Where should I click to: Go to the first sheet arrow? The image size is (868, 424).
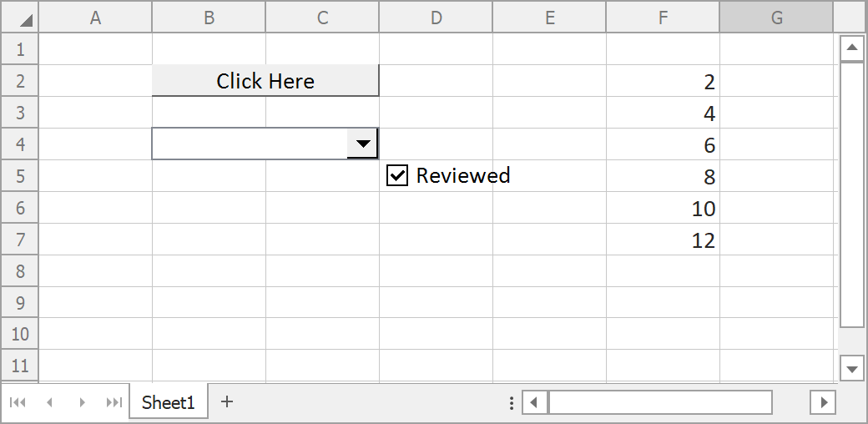click(18, 402)
